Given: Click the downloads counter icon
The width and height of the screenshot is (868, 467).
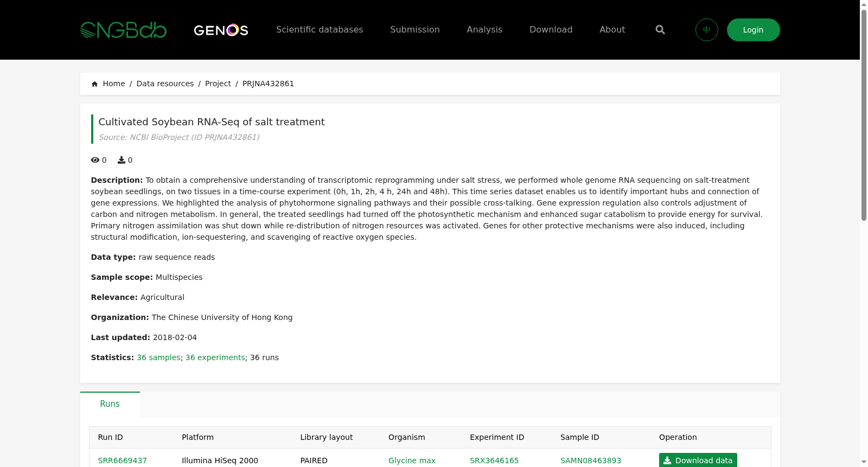Looking at the screenshot, I should [122, 160].
